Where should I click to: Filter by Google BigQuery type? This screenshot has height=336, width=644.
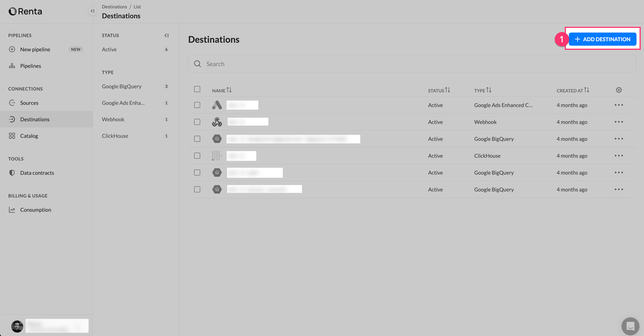pyautogui.click(x=122, y=87)
